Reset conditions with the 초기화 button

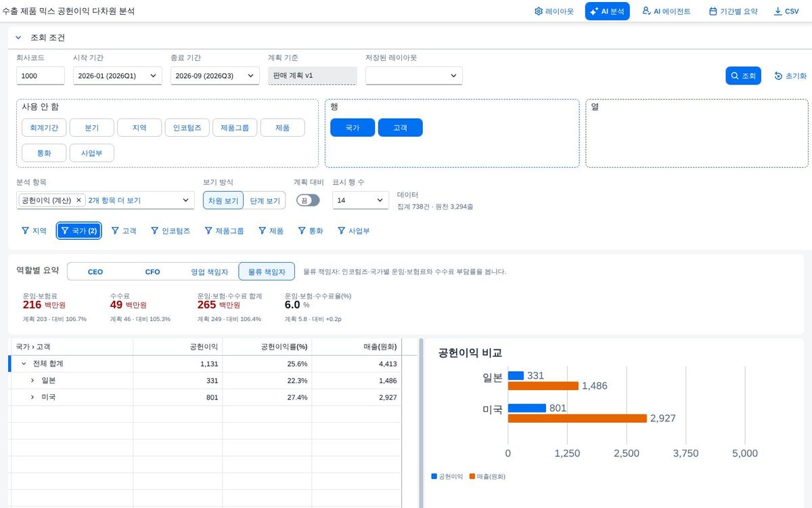coord(790,76)
